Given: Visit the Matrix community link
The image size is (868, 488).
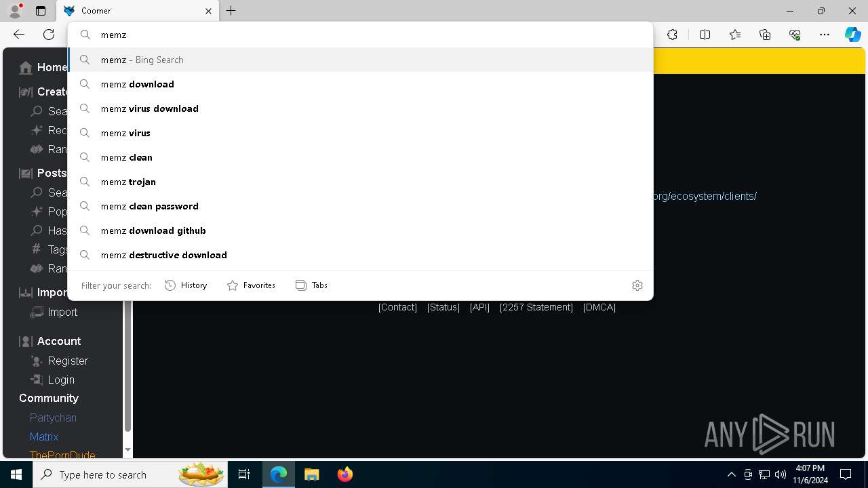Looking at the screenshot, I should click(44, 436).
